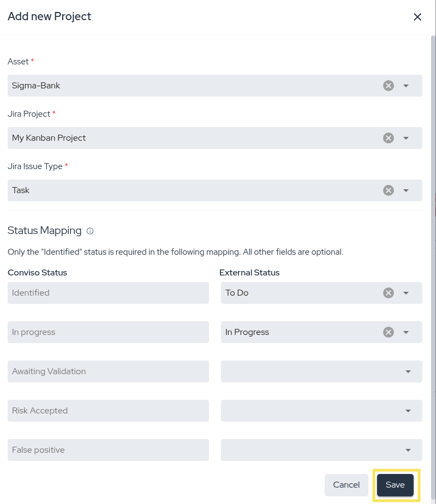Expand the Jira Issue Type dropdown arrow
436x504 pixels.
[406, 190]
